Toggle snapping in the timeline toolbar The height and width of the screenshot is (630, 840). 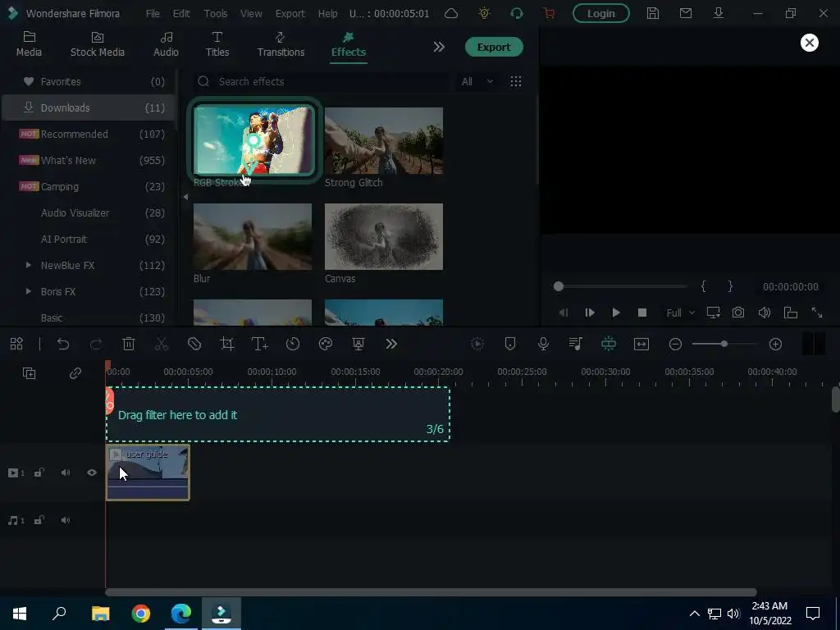[609, 344]
